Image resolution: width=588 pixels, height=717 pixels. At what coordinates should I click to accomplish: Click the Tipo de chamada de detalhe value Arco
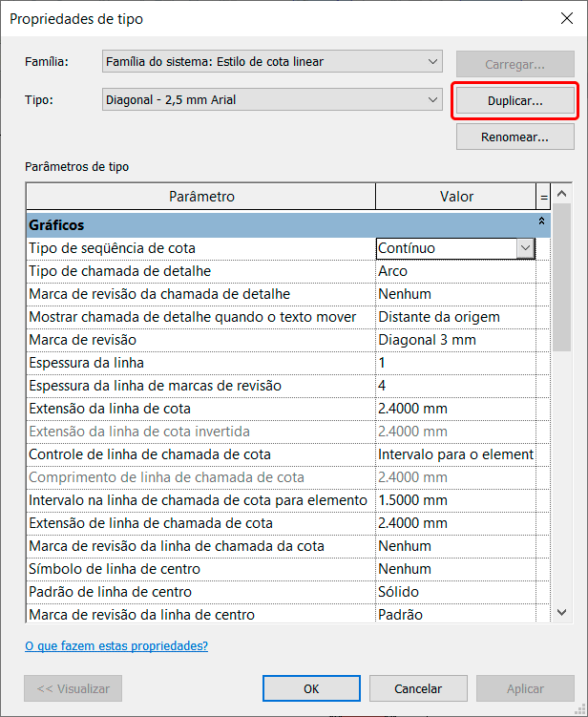(x=454, y=271)
